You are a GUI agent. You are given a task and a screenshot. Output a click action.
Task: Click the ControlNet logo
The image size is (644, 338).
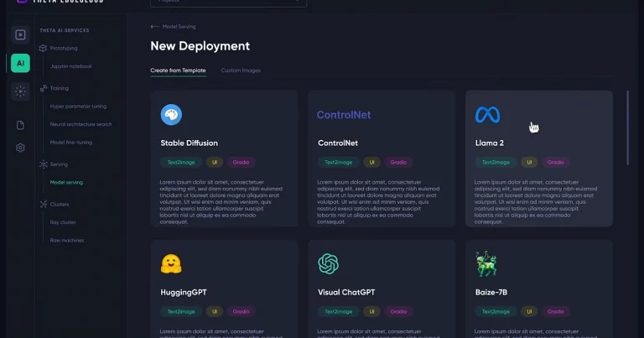click(344, 115)
